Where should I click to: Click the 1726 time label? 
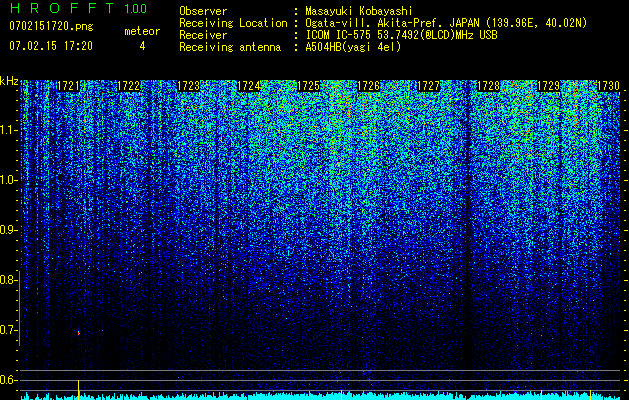(369, 86)
